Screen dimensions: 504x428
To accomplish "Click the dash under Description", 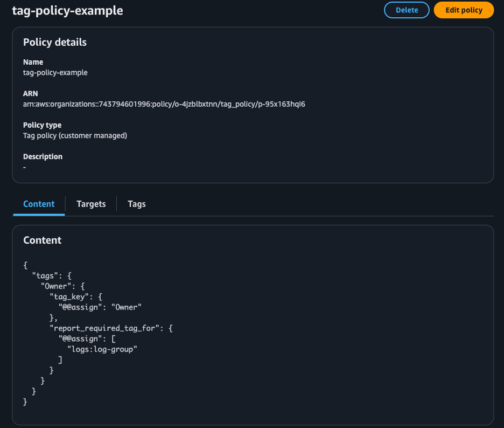I will [24, 167].
